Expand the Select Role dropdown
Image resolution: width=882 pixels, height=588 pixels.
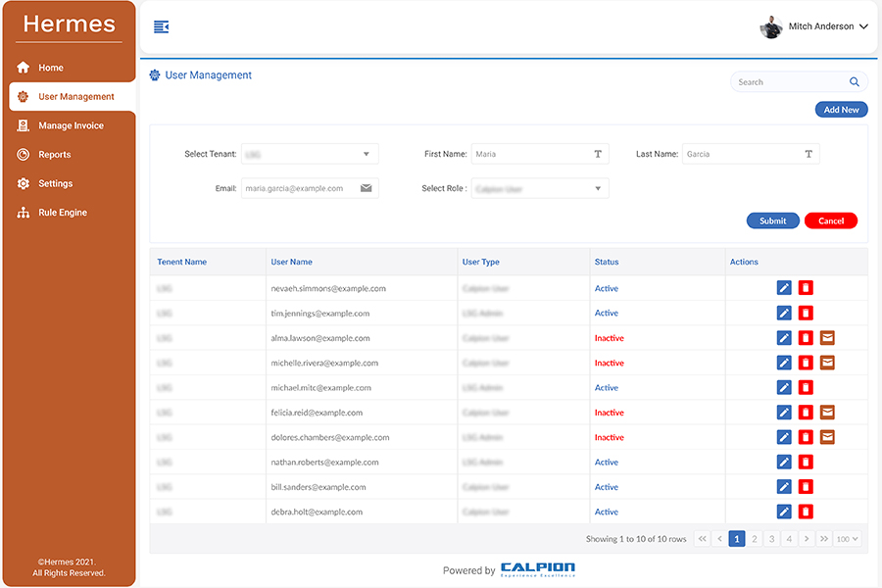pyautogui.click(x=540, y=188)
